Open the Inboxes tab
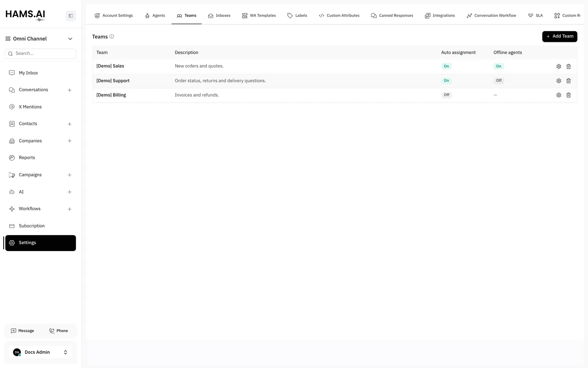Viewport: 588px width, 368px height. point(219,15)
